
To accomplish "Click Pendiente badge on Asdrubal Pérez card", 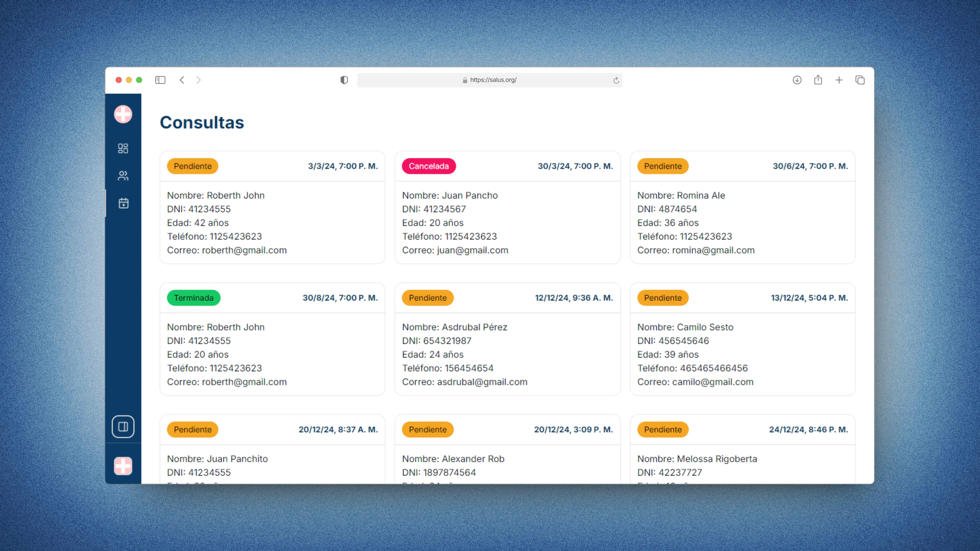I will [x=428, y=298].
